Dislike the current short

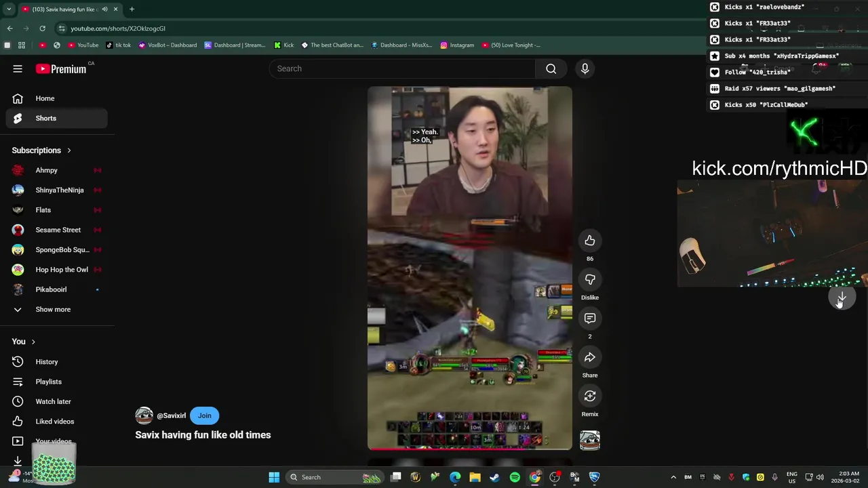[x=590, y=279]
